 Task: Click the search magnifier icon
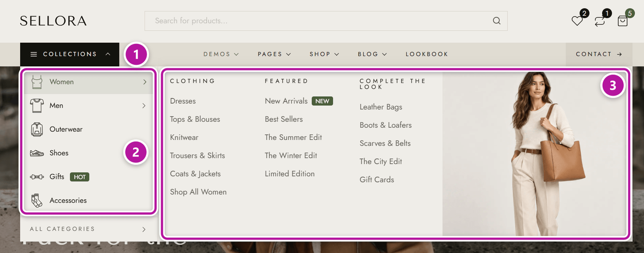(497, 21)
